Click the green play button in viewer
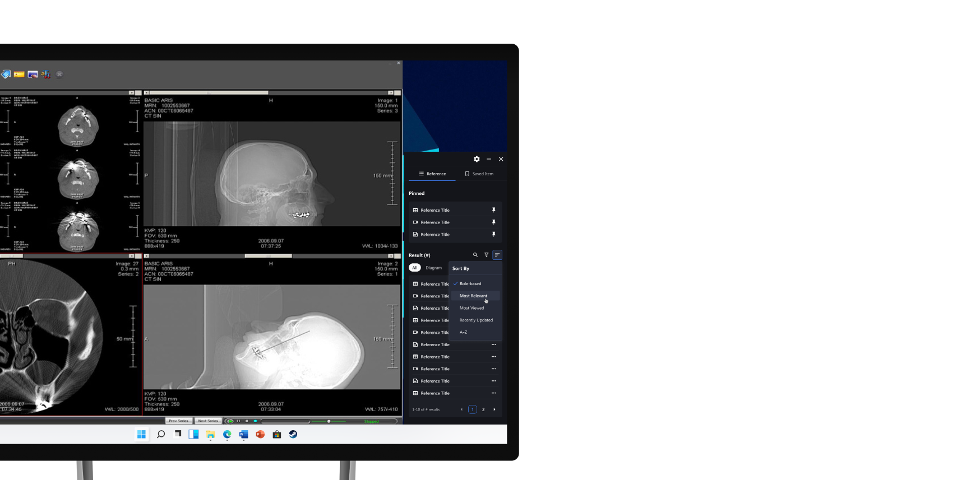This screenshot has width=980, height=480. 230,421
